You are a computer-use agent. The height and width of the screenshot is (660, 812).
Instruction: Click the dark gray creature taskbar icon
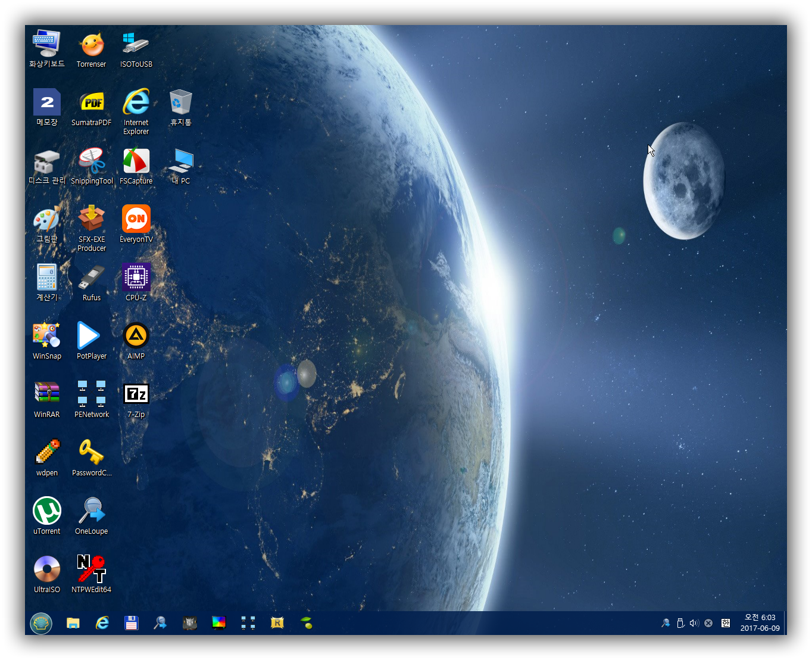189,623
